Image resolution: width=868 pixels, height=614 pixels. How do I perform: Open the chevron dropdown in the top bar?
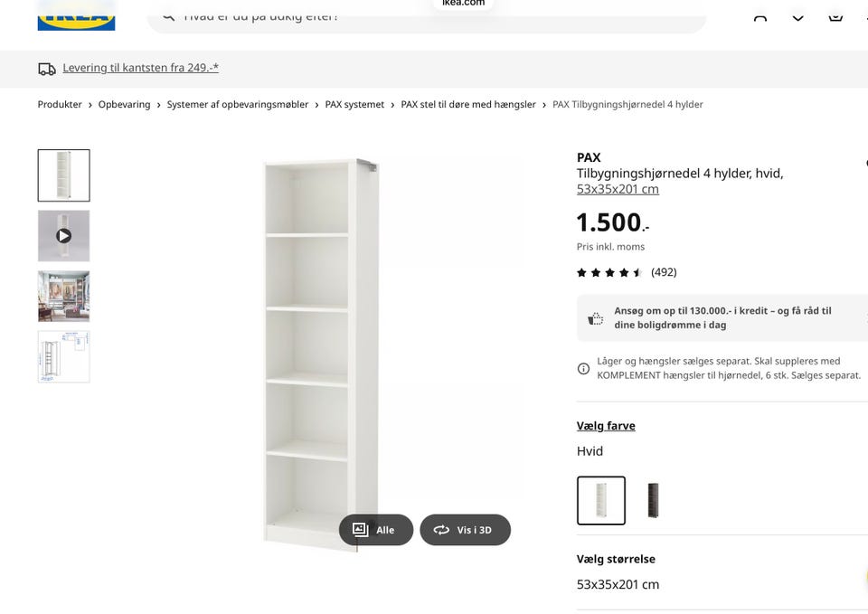pos(797,15)
